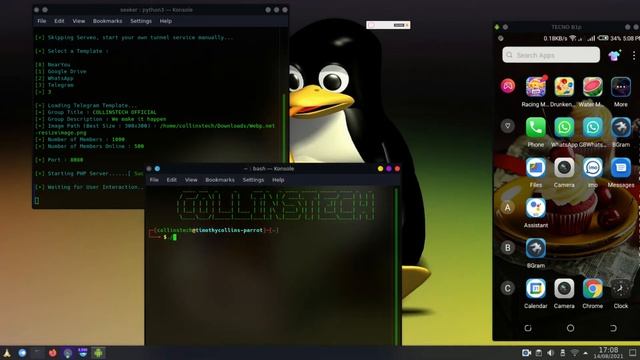Open the GBWhatsApp app icon
The width and height of the screenshot is (640, 360).
[x=592, y=127]
